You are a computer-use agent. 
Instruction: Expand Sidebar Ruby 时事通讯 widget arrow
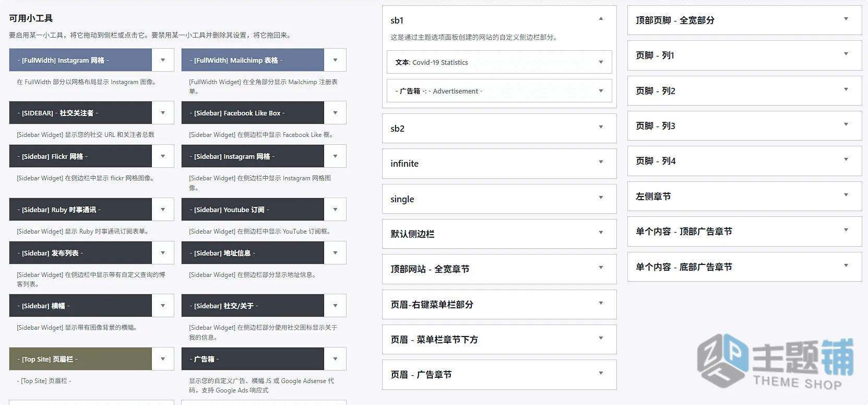163,210
